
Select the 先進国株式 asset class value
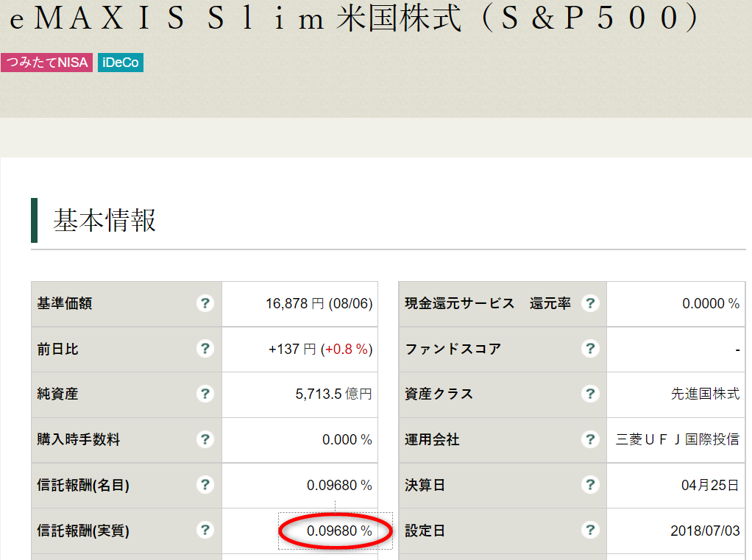pyautogui.click(x=706, y=394)
